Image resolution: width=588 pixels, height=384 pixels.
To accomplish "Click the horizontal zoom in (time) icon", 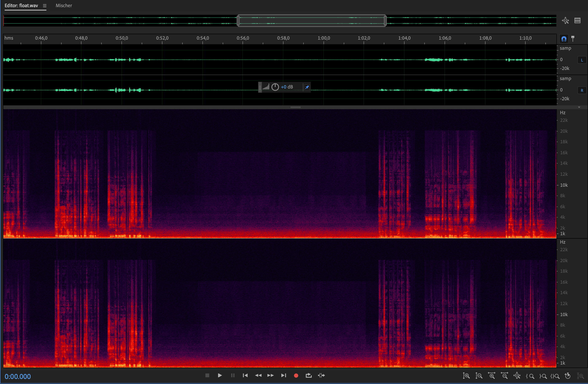I will coord(492,376).
